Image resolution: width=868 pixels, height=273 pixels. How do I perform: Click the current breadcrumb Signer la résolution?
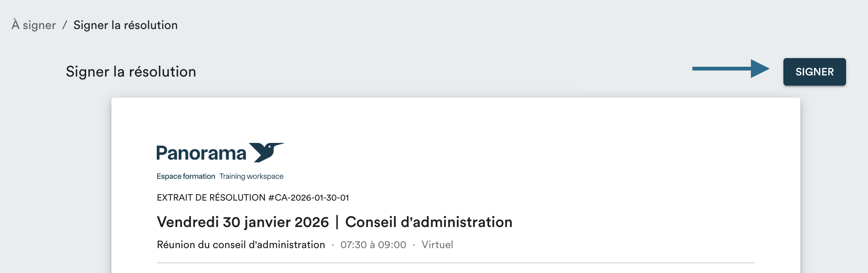(125, 25)
